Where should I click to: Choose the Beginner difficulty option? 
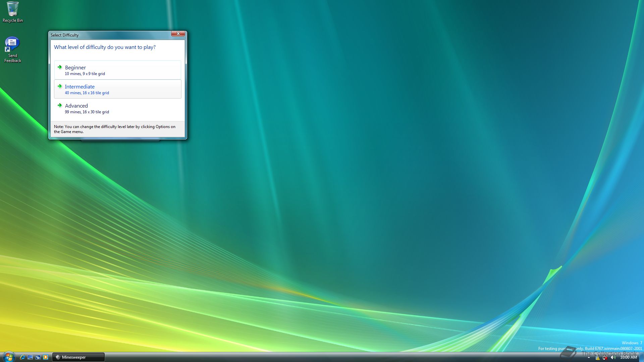(x=117, y=70)
